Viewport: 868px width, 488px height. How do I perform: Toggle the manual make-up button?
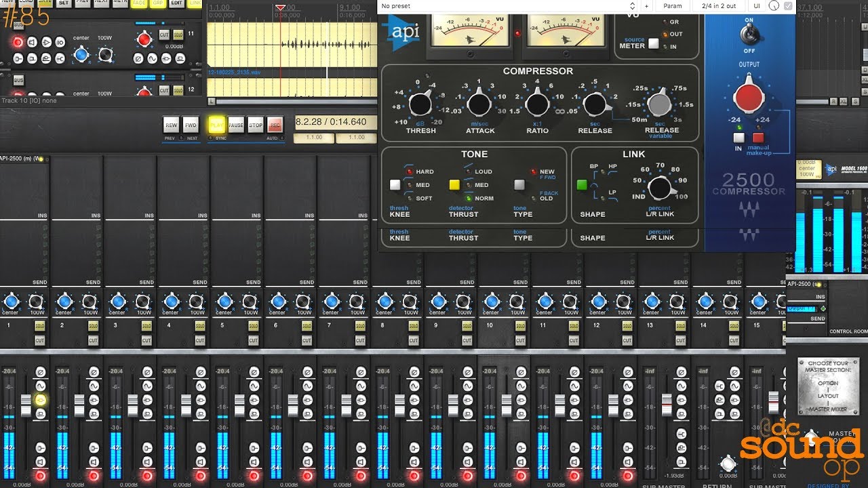pos(758,138)
